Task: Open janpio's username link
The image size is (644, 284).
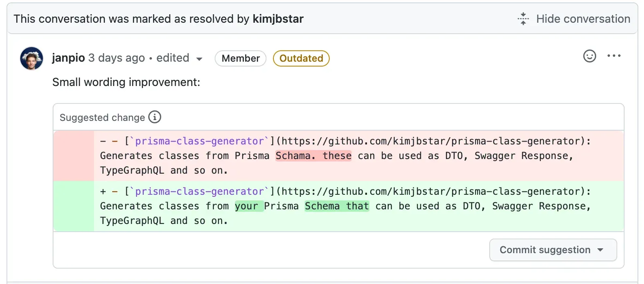Action: point(68,58)
